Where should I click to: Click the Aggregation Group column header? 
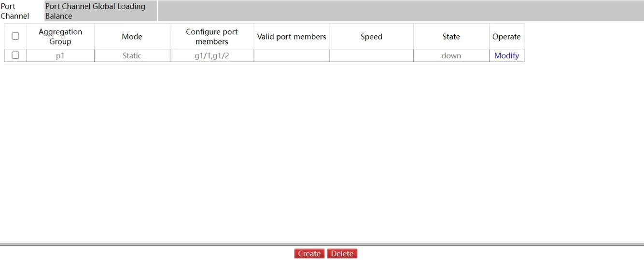tap(60, 37)
